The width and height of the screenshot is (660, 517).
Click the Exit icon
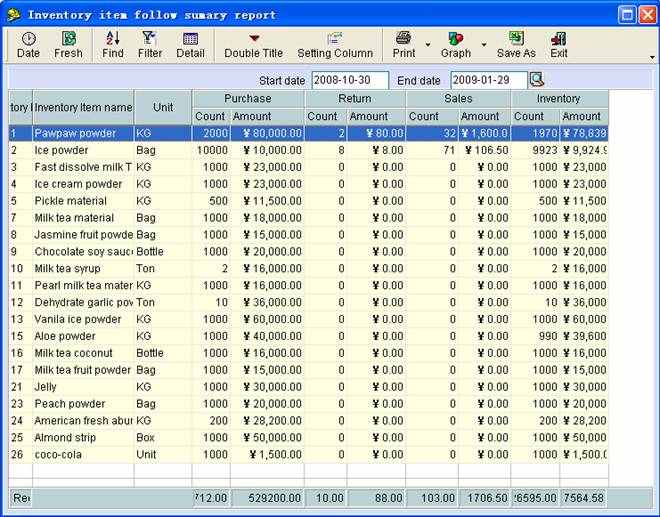point(559,39)
